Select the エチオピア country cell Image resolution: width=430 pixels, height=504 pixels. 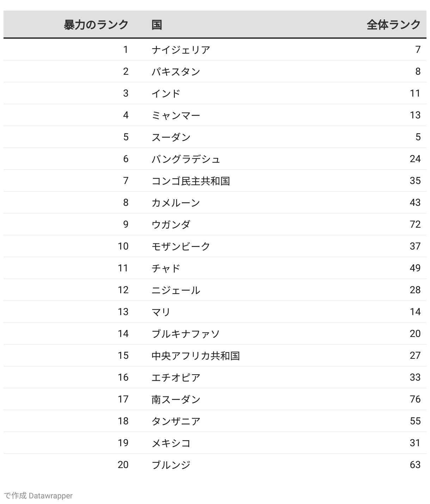[x=176, y=377]
